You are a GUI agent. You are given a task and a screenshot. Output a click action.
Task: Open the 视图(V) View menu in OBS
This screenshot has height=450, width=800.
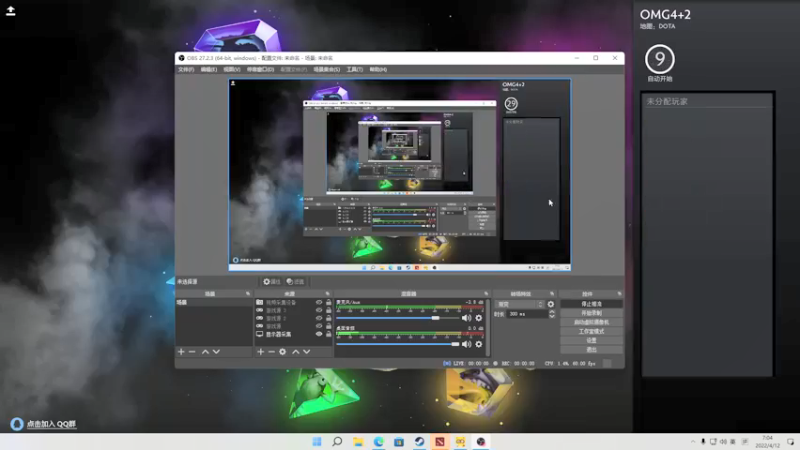click(232, 69)
